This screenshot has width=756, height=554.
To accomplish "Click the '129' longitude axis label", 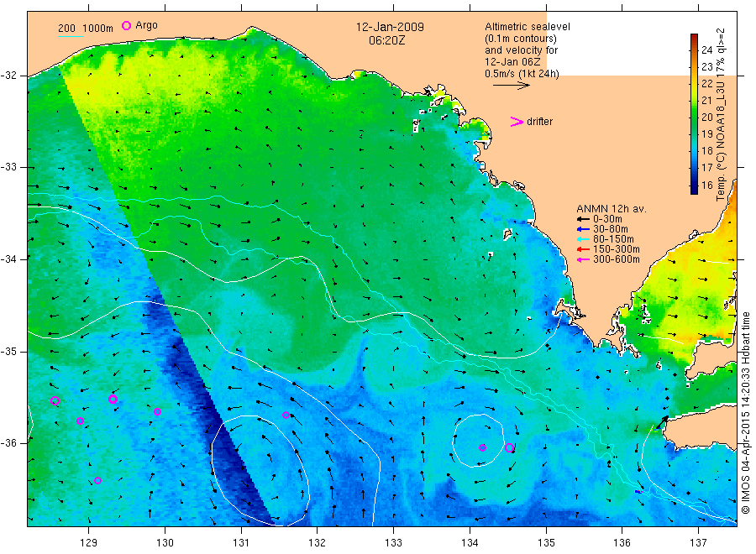I will [89, 543].
